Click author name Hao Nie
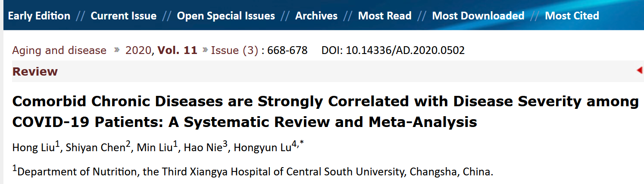 [x=202, y=148]
